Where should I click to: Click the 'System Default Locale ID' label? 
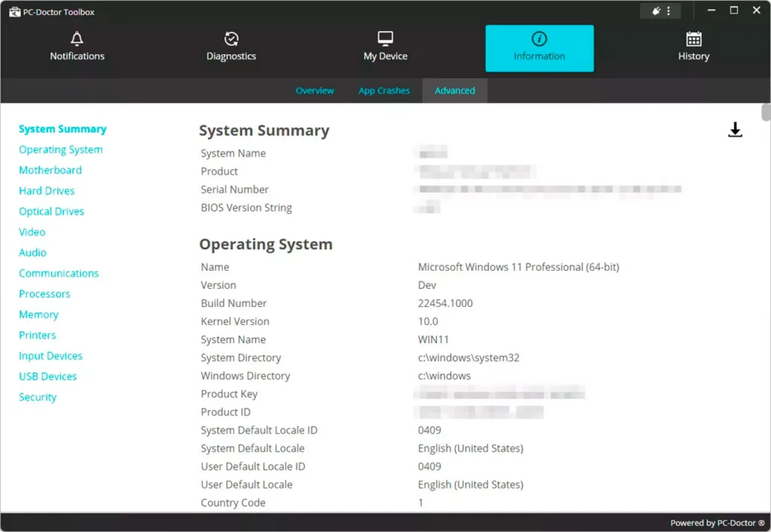point(259,430)
